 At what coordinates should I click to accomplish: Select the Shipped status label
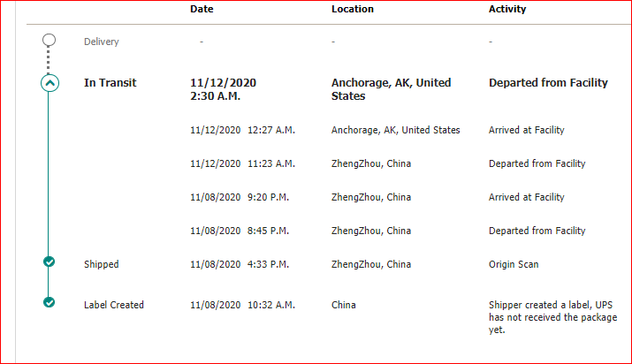pyautogui.click(x=101, y=264)
